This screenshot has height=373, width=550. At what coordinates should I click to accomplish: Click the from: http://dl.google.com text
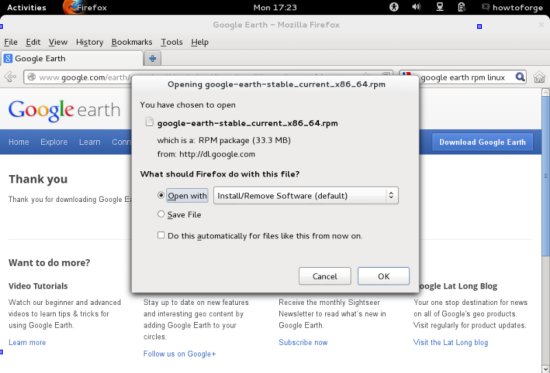click(206, 154)
